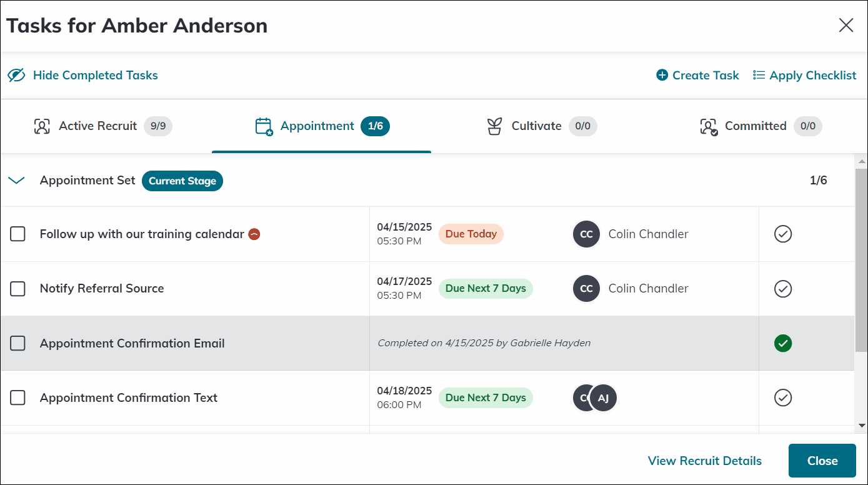
Task: Click plus icon for Create Task
Action: [662, 75]
